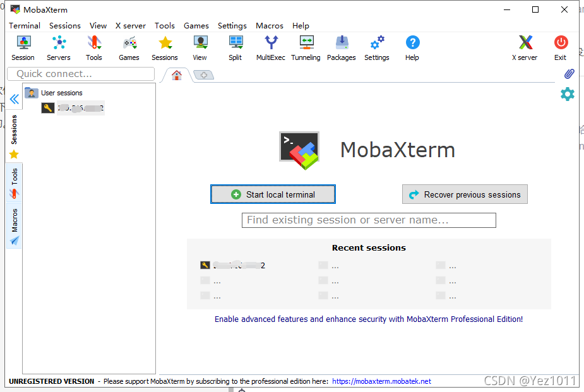
Task: Click the paperclip attach icon
Action: coord(569,74)
